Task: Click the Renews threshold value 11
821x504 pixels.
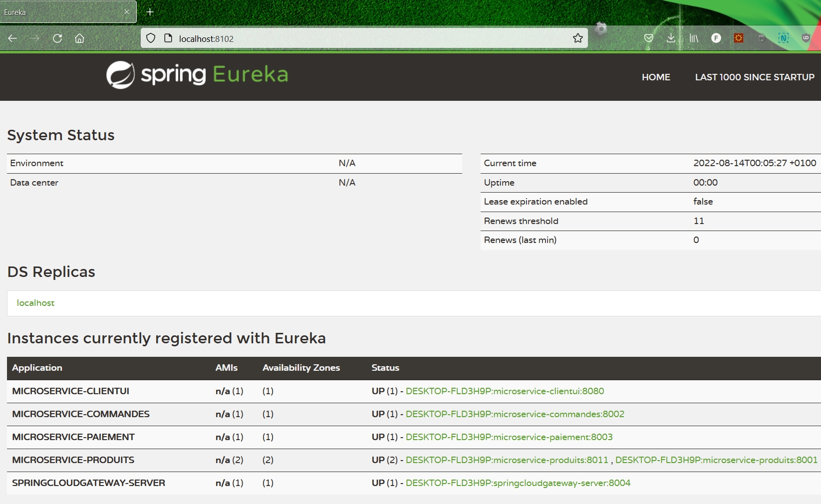Action: [x=699, y=221]
